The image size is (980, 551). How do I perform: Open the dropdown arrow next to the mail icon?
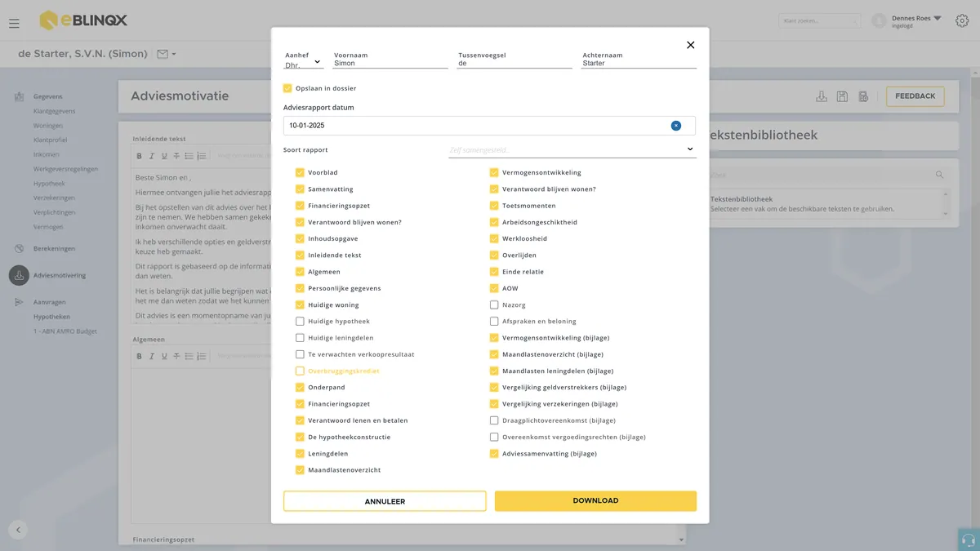[x=174, y=55]
